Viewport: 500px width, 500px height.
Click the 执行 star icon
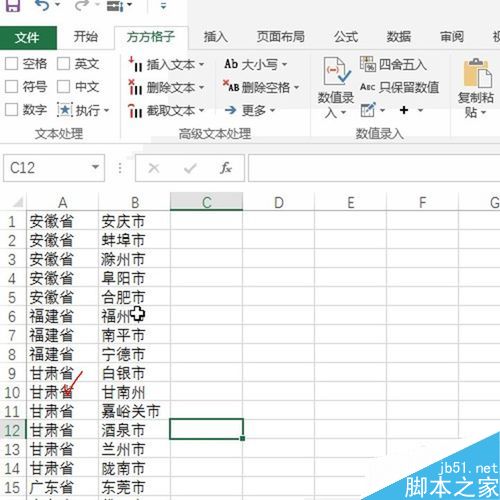pos(64,110)
